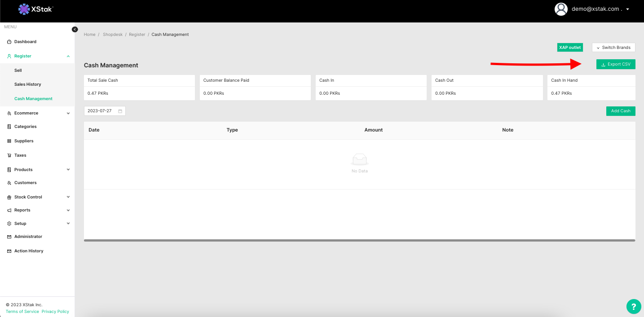
Task: Select the Sell menu item
Action: [18, 70]
